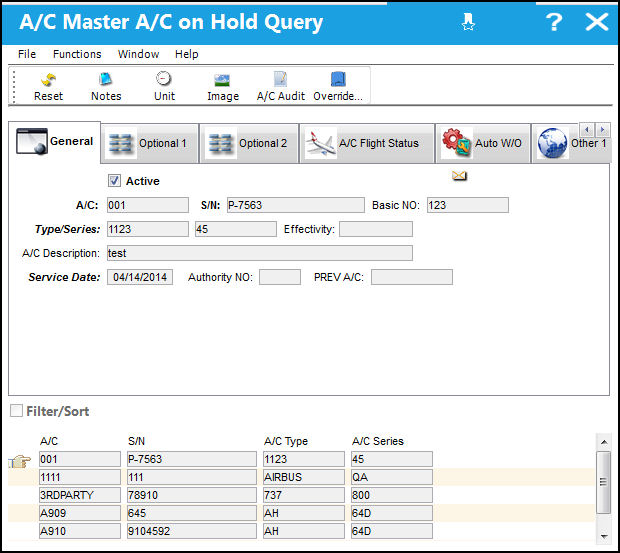The width and height of the screenshot is (620, 553).
Task: Click the list scrollbar down arrow
Action: pos(604,536)
